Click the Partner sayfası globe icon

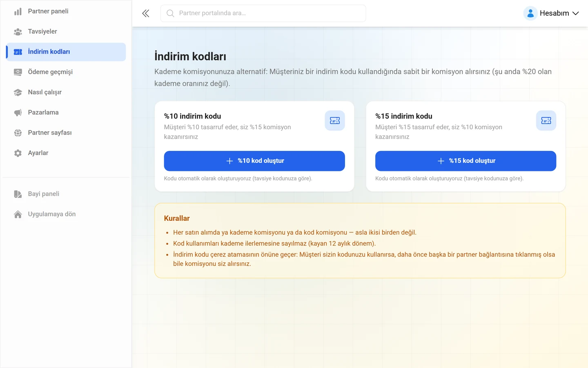pos(18,133)
